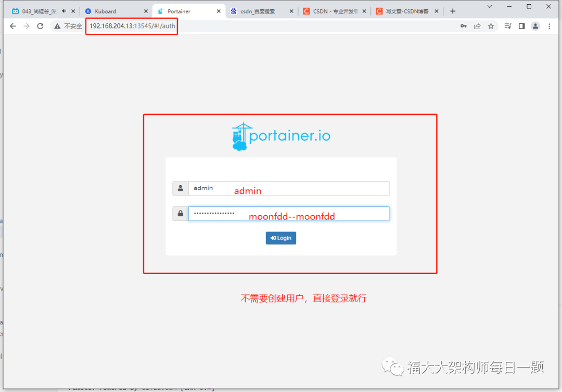Viewport: 562px width, 392px height.
Task: Close the browser window
Action: point(549,6)
